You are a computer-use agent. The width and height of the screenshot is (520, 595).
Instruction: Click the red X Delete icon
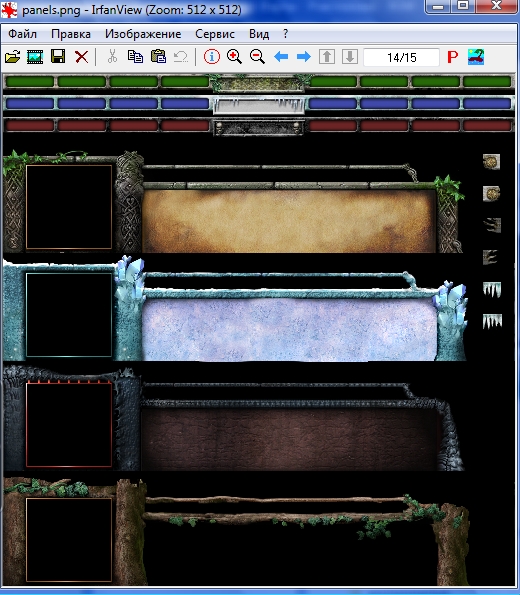(x=81, y=57)
